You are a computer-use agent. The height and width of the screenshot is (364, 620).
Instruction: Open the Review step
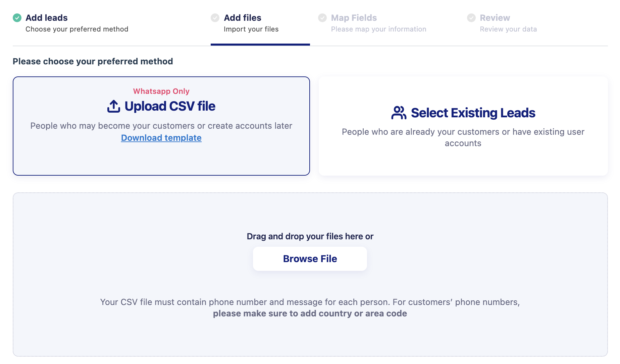(x=502, y=23)
